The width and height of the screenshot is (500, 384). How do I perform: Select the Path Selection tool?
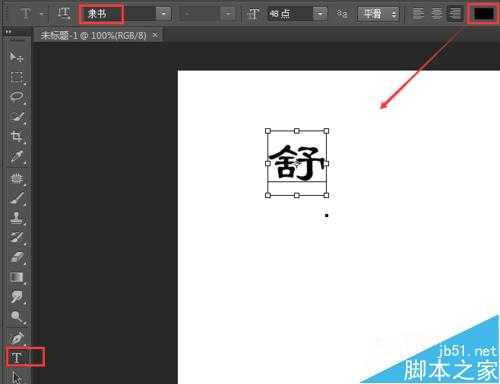(x=16, y=377)
